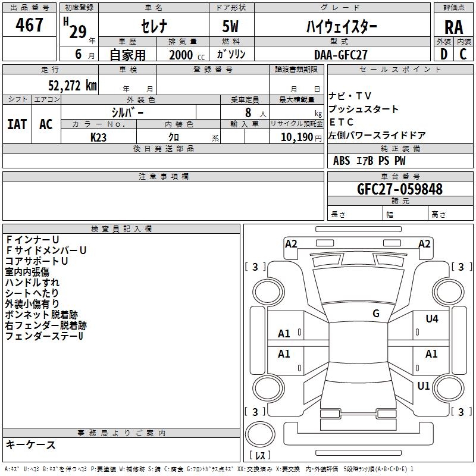Click the sales point ナビ・TV

(x=349, y=96)
